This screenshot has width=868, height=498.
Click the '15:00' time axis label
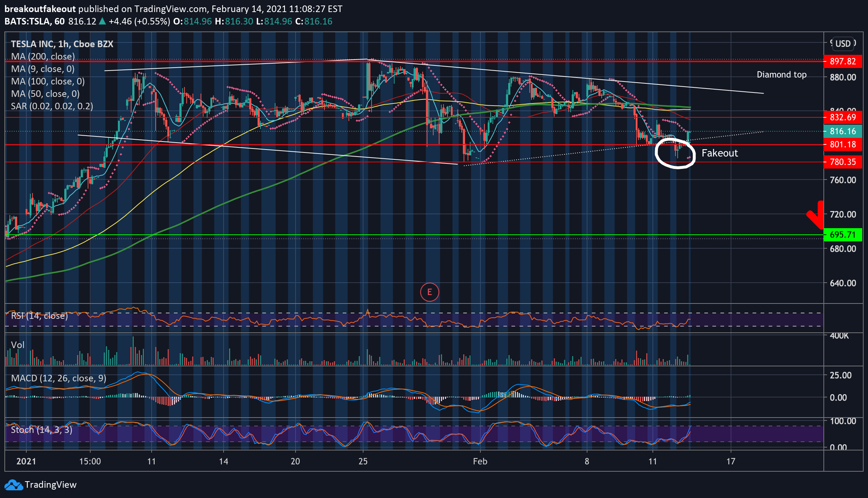pyautogui.click(x=90, y=461)
